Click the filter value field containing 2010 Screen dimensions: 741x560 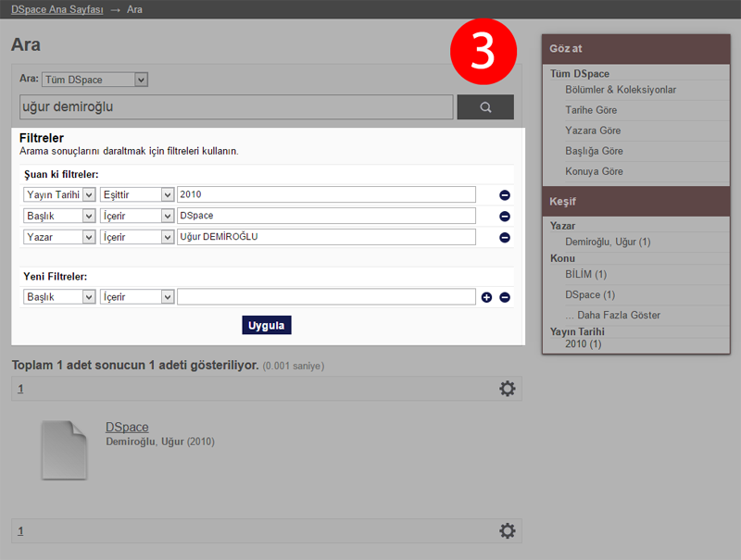point(327,194)
